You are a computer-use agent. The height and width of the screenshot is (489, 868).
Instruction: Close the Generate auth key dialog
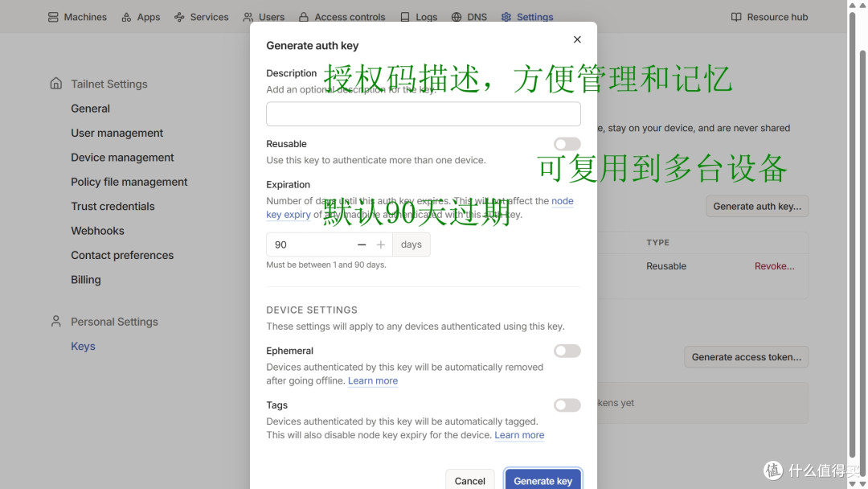tap(577, 39)
